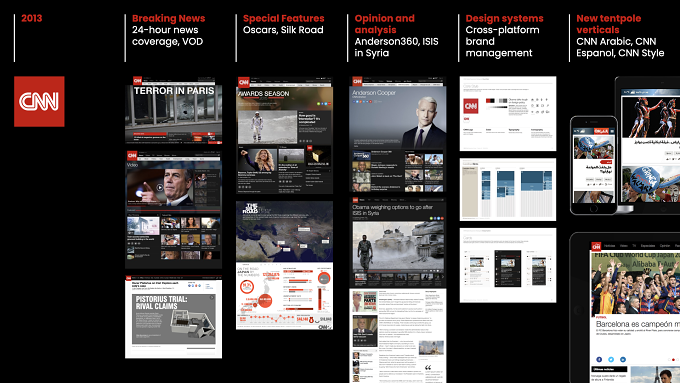The height and width of the screenshot is (383, 680).
Task: Click the large red CNN logo
Action: [x=39, y=101]
